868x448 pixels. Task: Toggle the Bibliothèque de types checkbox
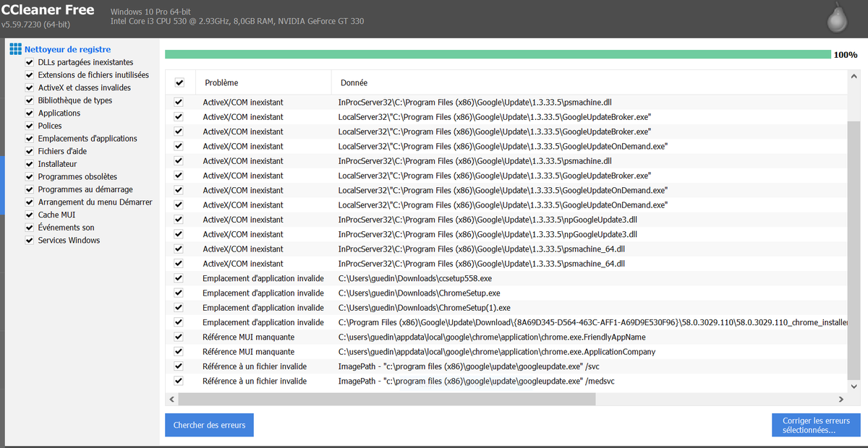(30, 100)
